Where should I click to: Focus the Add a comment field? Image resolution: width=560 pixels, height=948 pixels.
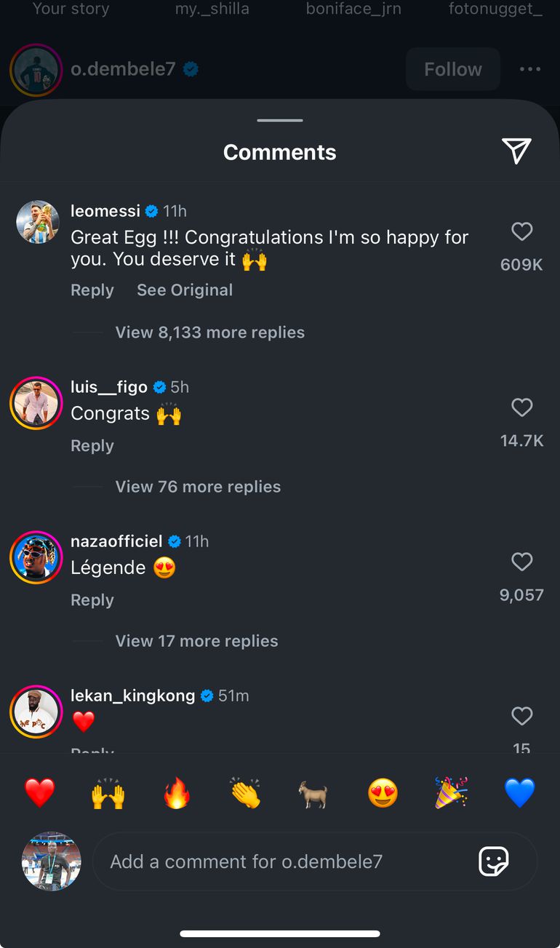(x=284, y=861)
